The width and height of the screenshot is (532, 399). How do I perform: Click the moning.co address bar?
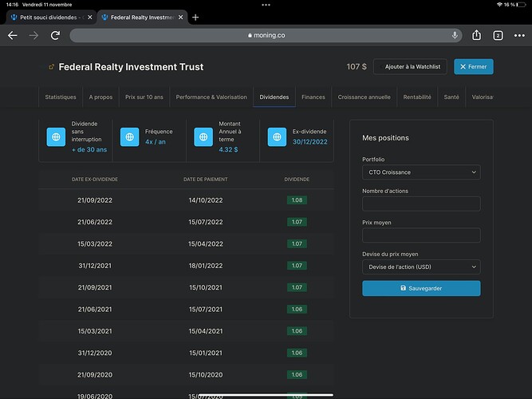click(266, 35)
